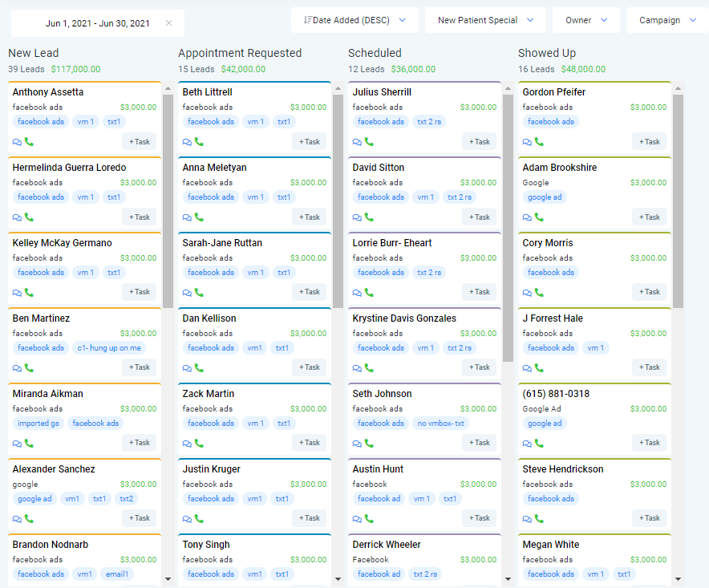Image resolution: width=709 pixels, height=588 pixels.
Task: Click +Task on Cory Morris's card
Action: [648, 292]
